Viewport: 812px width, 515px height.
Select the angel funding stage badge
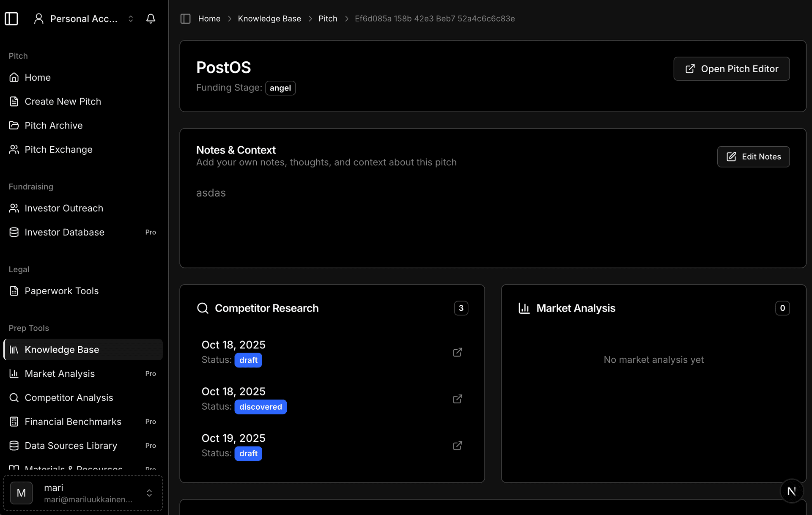point(280,88)
